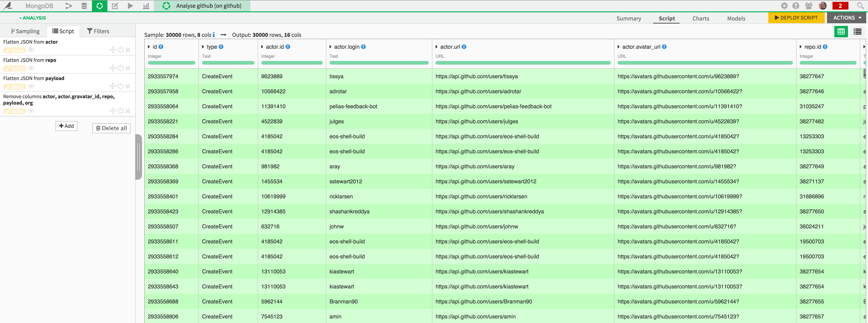868x323 pixels.
Task: Click the active Analyses ring icon
Action: [100, 6]
